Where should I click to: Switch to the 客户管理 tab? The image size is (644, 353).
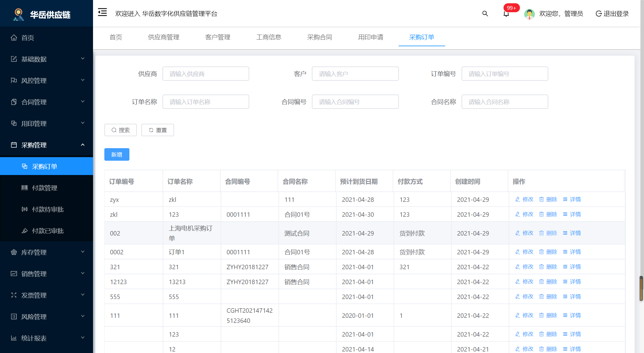click(x=218, y=37)
